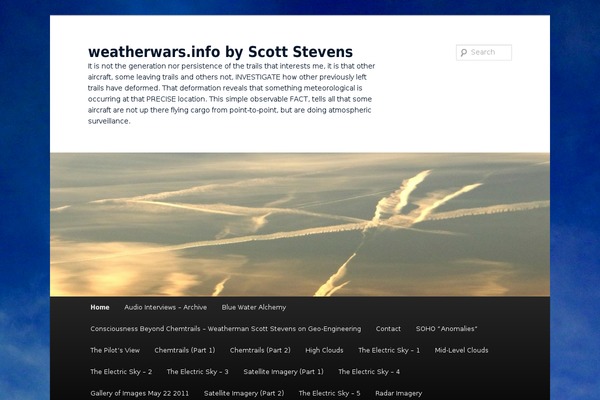The height and width of the screenshot is (400, 600).
Task: Select Chemtrails (Part 1) menu item
Action: [x=185, y=350]
